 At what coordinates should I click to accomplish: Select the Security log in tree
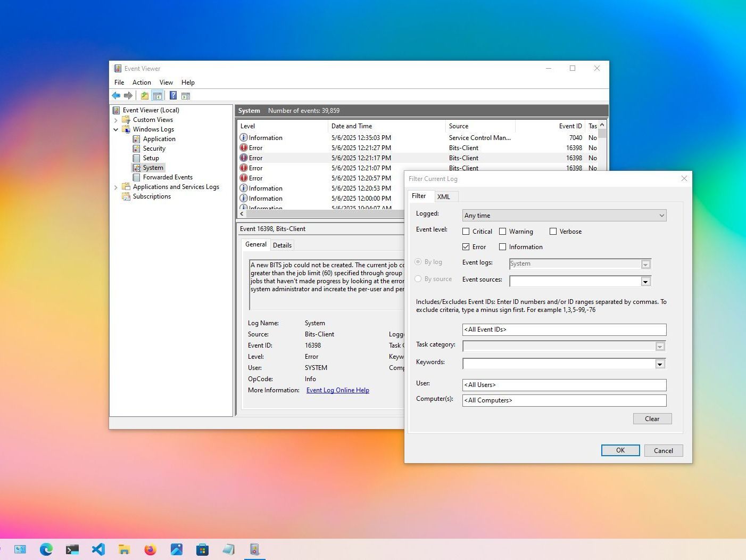pos(154,149)
